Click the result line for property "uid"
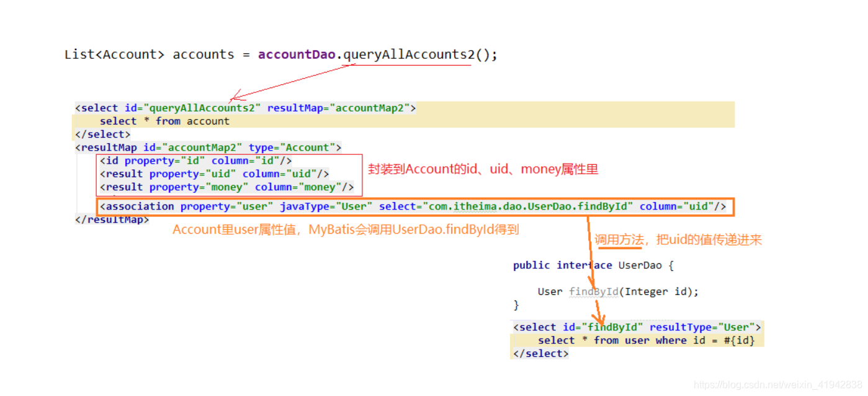 (215, 174)
